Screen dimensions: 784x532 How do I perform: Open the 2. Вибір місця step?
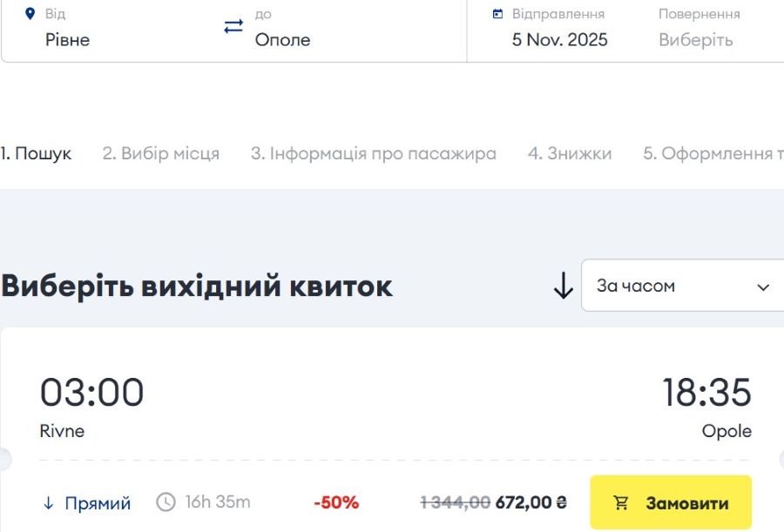click(x=161, y=154)
